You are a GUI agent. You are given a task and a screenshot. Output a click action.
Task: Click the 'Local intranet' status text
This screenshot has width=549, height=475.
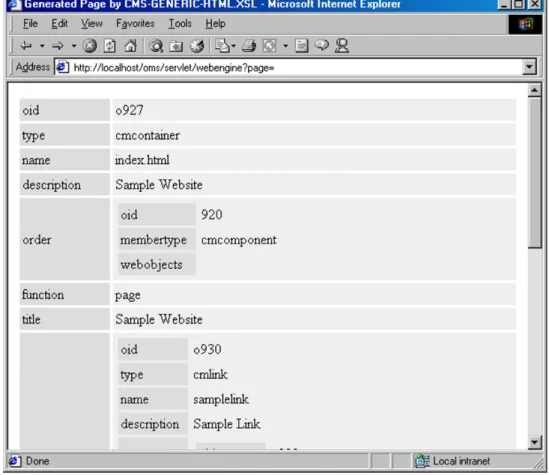(x=461, y=461)
